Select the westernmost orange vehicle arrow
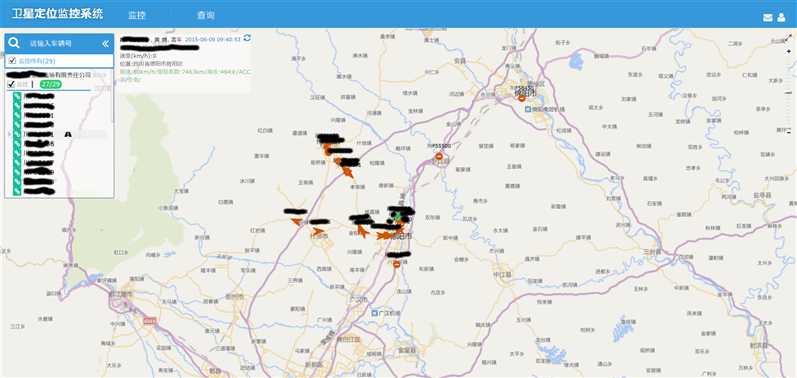Image resolution: width=797 pixels, height=378 pixels. point(296,222)
